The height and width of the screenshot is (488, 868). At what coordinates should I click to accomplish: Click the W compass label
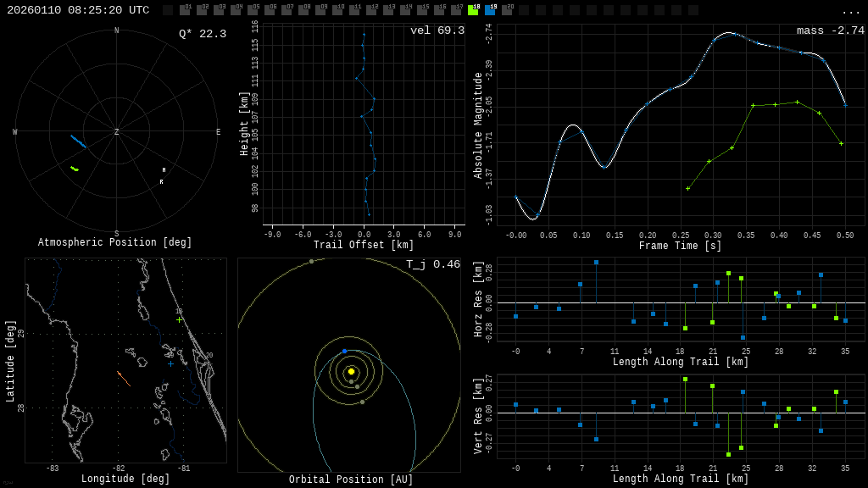[x=15, y=131]
